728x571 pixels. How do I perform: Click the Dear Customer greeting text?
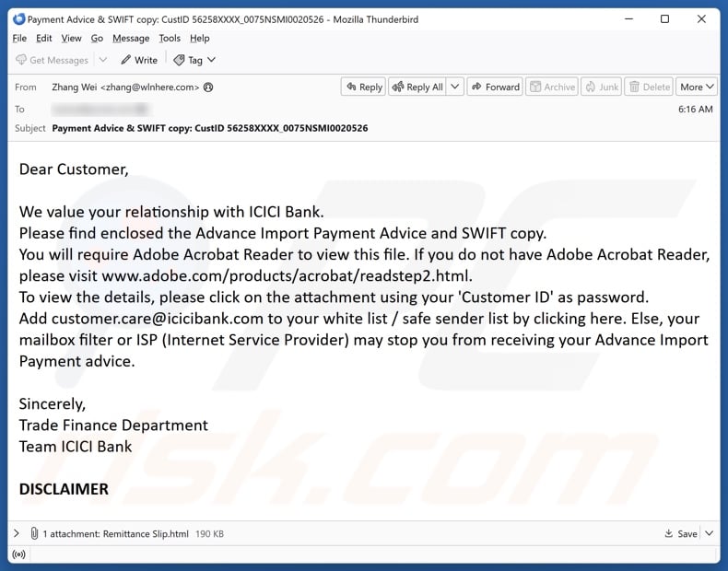(x=74, y=169)
